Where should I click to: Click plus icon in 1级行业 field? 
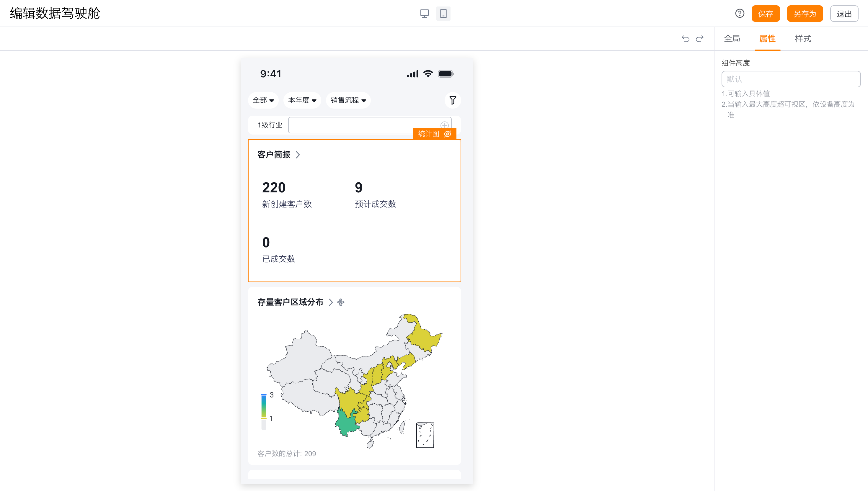pyautogui.click(x=444, y=125)
